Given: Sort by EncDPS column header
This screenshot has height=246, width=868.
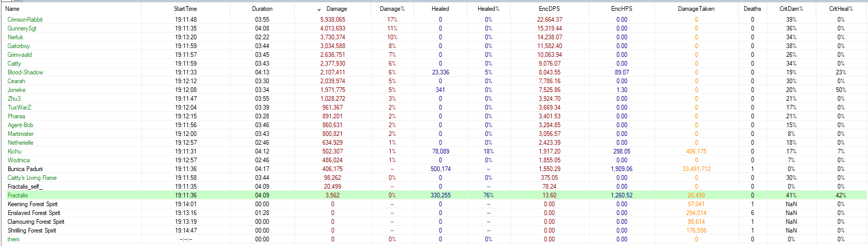Looking at the screenshot, I should (x=549, y=9).
